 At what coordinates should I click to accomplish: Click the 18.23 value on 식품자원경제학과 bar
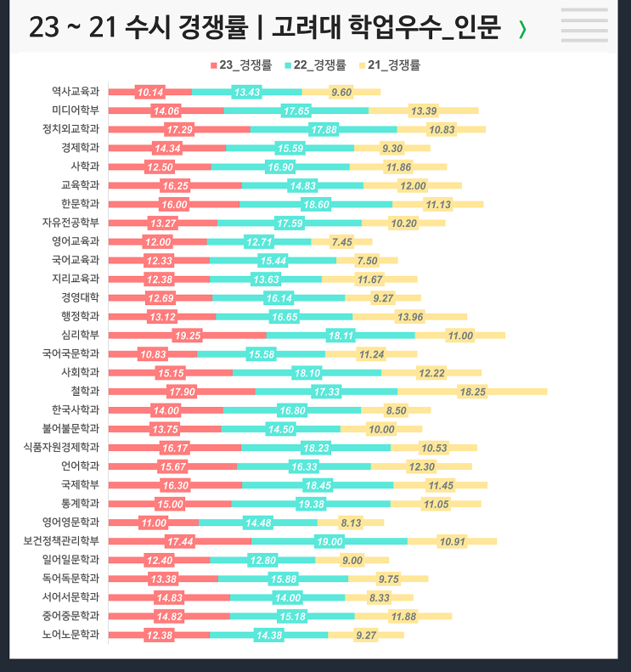316,449
